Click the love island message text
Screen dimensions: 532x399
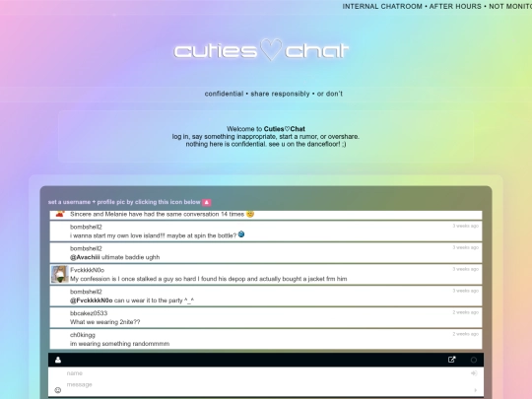click(153, 235)
